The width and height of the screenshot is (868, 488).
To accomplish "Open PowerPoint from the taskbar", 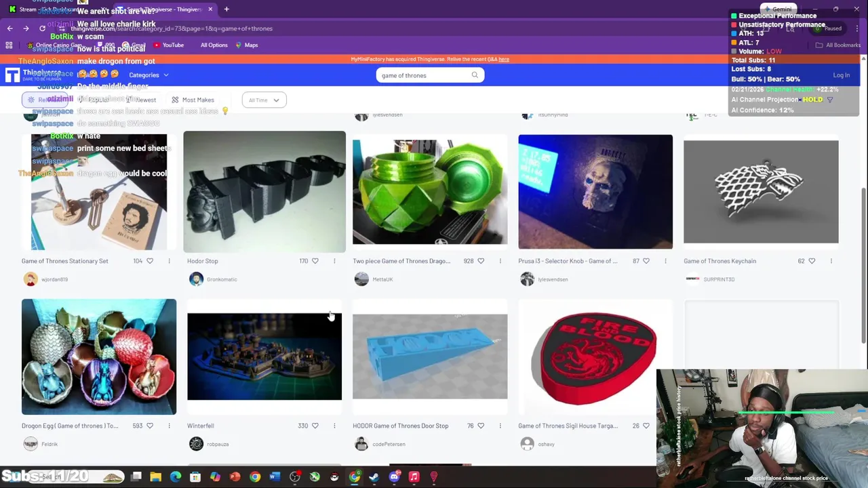I will click(x=235, y=476).
